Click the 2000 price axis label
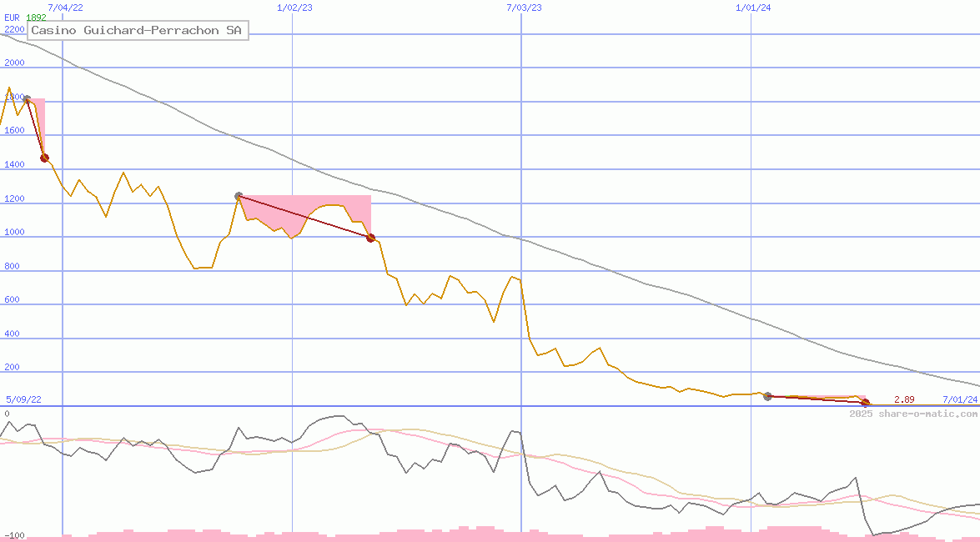Viewport: 980px width, 542px height. (14, 63)
